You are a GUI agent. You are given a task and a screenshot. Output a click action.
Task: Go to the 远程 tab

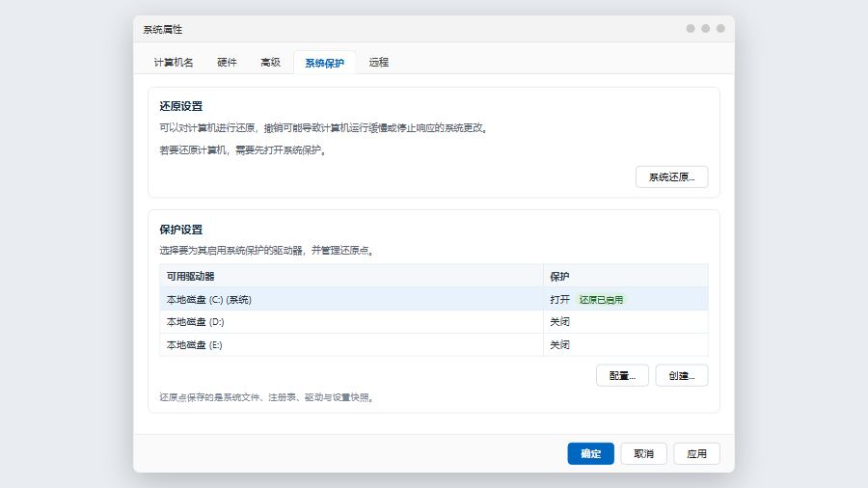pyautogui.click(x=379, y=63)
